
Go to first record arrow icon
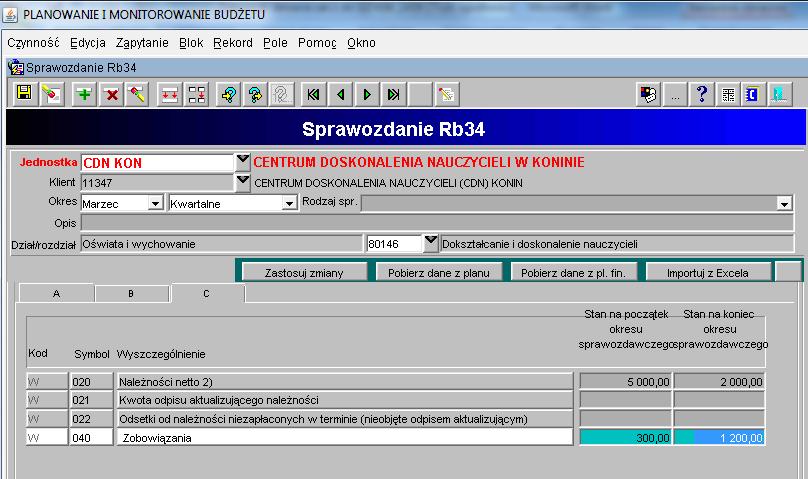point(313,94)
